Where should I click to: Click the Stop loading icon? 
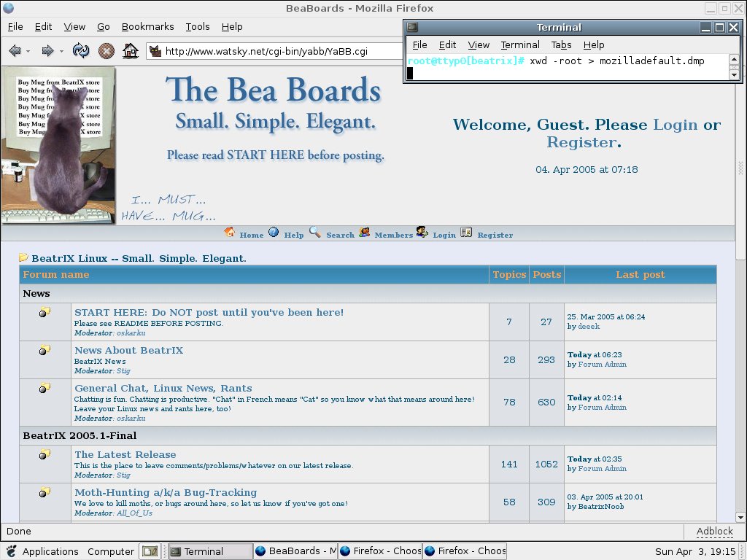coord(107,51)
